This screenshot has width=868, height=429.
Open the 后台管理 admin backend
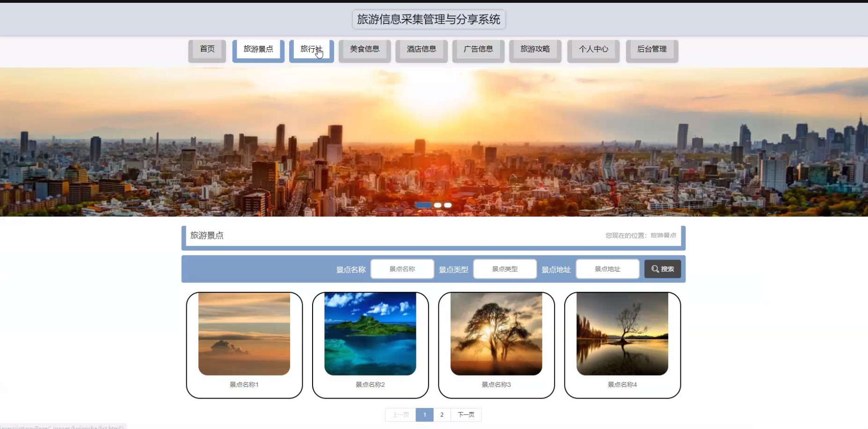pyautogui.click(x=652, y=49)
